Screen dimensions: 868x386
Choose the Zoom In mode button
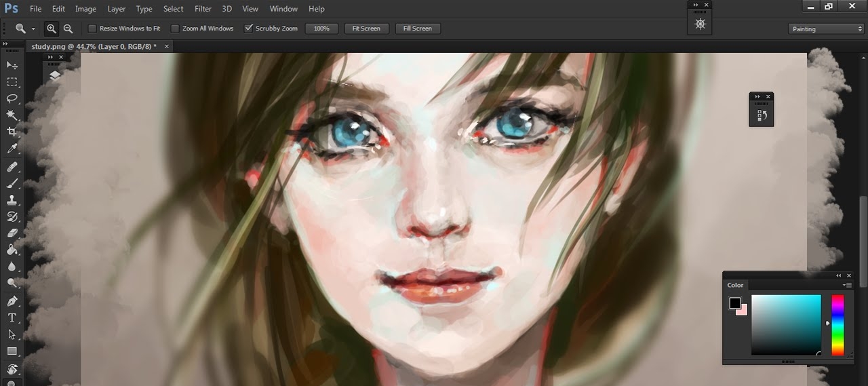click(x=52, y=28)
